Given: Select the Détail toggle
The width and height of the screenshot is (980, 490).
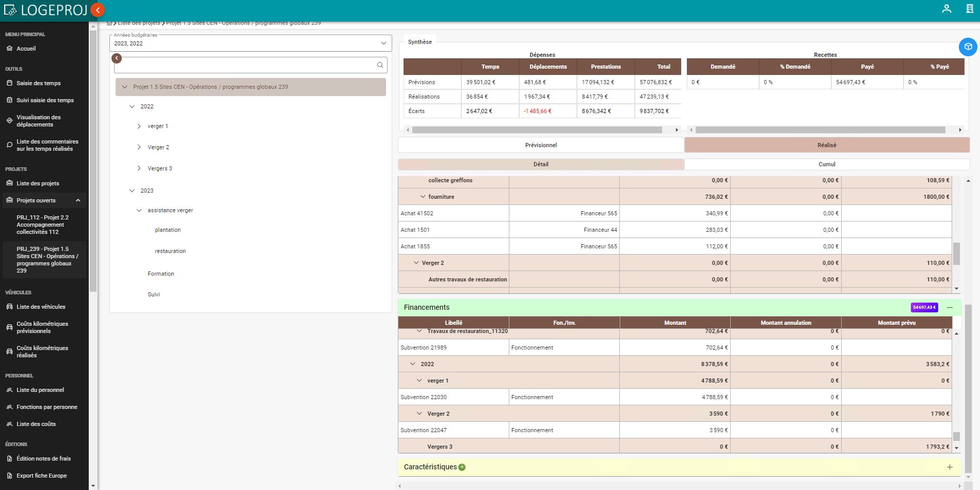Looking at the screenshot, I should [x=540, y=164].
